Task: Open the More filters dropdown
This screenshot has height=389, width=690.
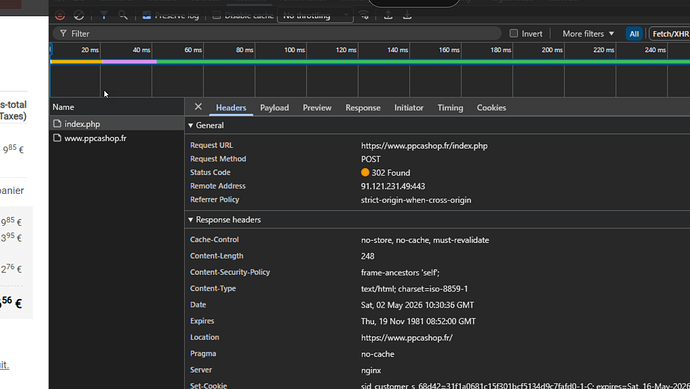Action: pyautogui.click(x=588, y=33)
